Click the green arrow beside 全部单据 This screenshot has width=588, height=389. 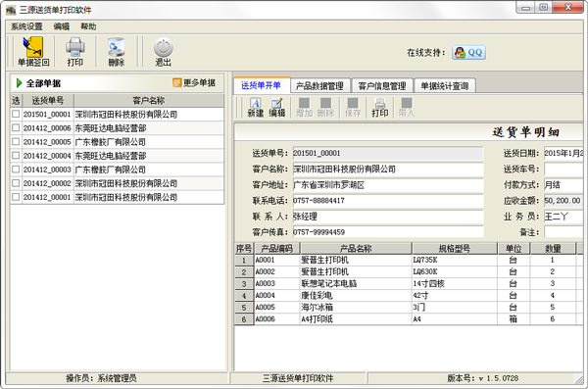point(19,83)
